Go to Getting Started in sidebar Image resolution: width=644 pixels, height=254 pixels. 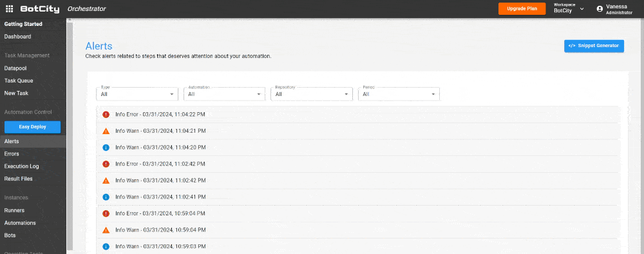[x=23, y=24]
